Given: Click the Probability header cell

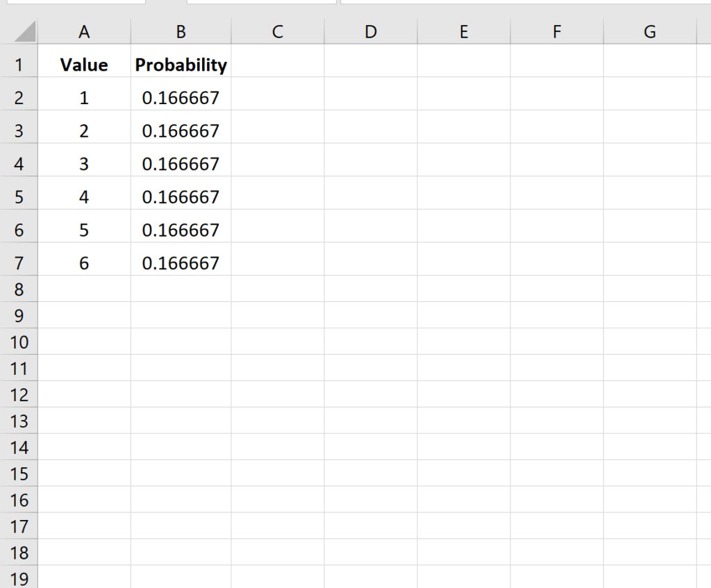Looking at the screenshot, I should tap(181, 65).
